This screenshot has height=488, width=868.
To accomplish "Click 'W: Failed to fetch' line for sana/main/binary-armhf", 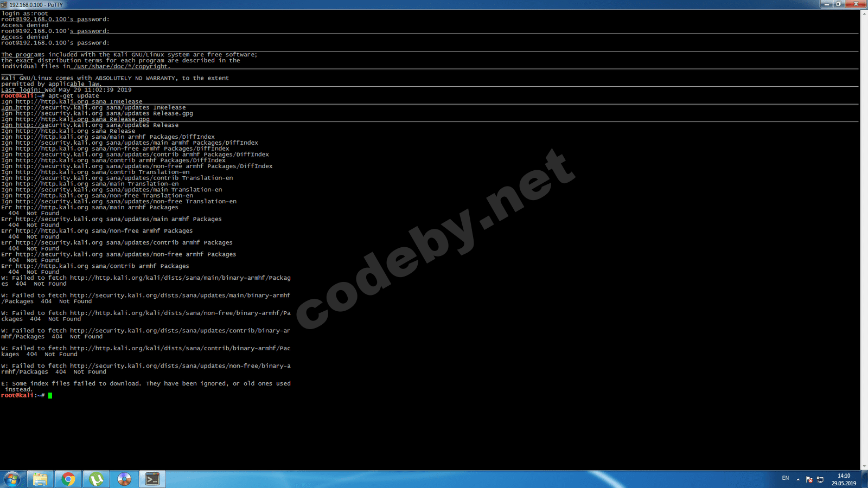I will [x=146, y=278].
